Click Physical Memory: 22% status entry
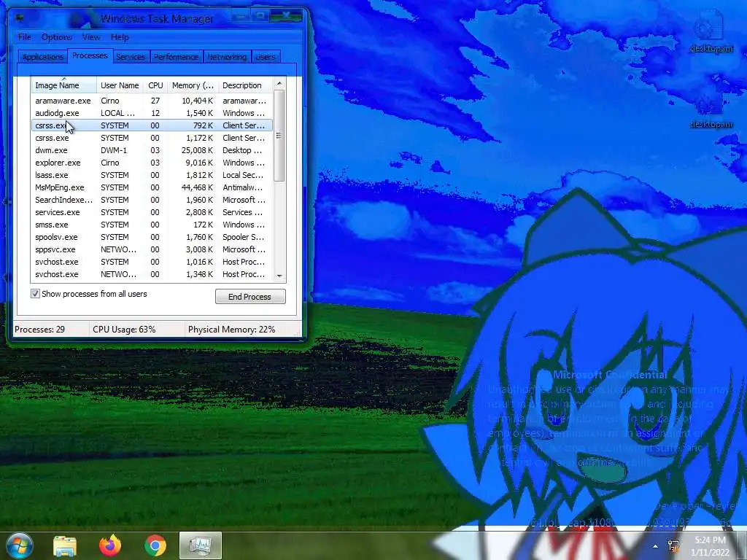 tap(231, 330)
